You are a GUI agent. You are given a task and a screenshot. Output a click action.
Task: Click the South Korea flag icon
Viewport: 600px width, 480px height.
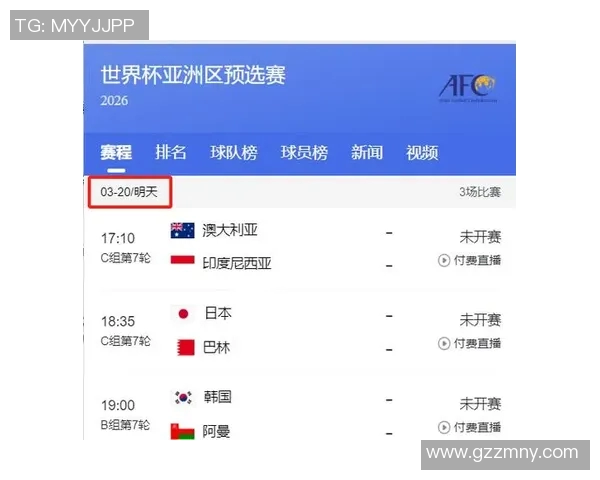pos(183,397)
